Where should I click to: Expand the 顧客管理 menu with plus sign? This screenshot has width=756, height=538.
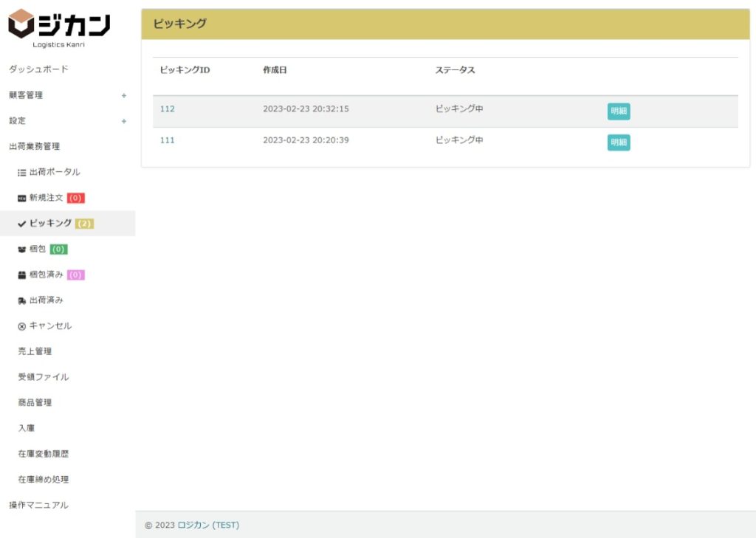coord(124,95)
